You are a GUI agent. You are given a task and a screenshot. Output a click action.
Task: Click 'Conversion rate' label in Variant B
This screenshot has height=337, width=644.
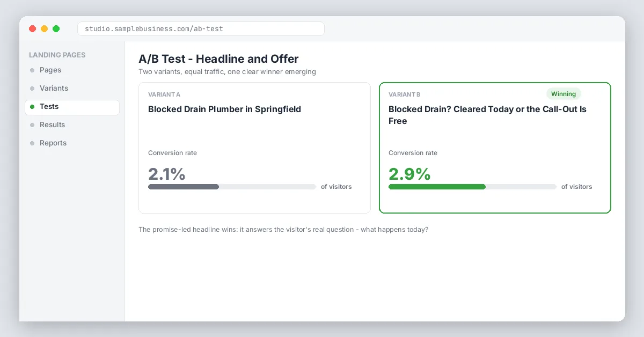coord(413,153)
